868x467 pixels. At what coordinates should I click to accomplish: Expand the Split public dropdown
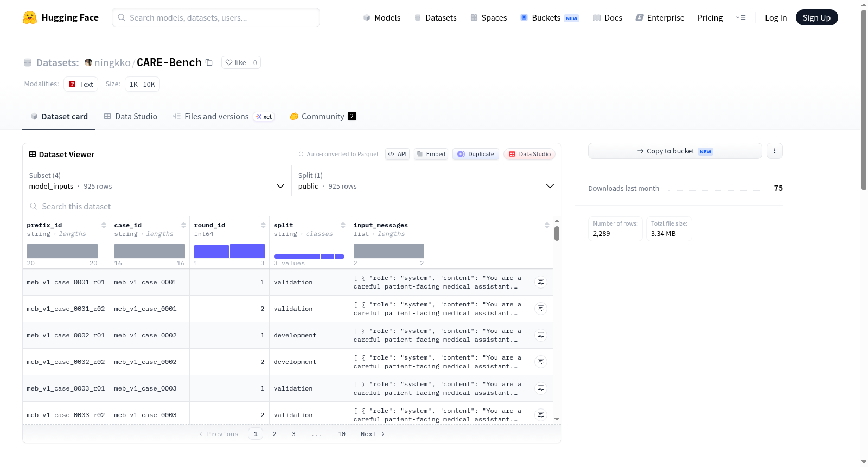426,181
